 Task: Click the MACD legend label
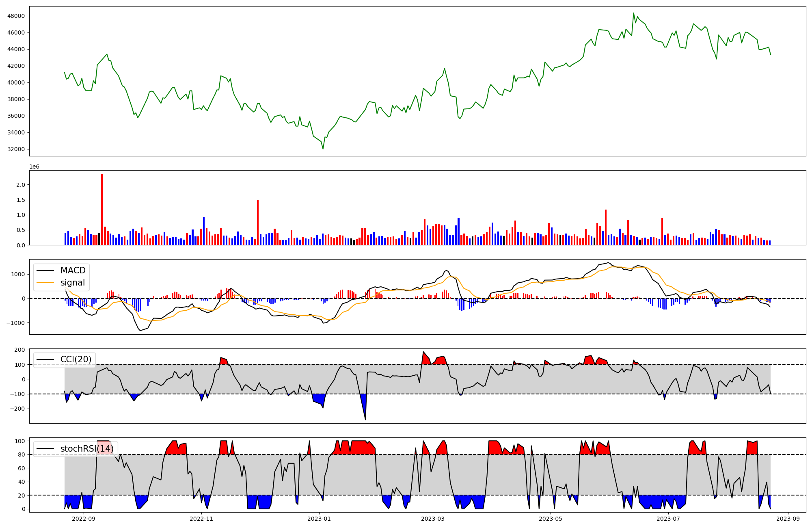73,270
